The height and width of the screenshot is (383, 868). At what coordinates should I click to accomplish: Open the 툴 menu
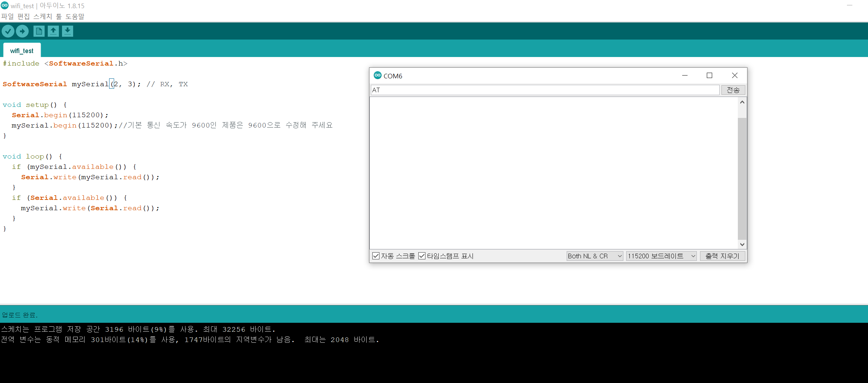tap(59, 16)
